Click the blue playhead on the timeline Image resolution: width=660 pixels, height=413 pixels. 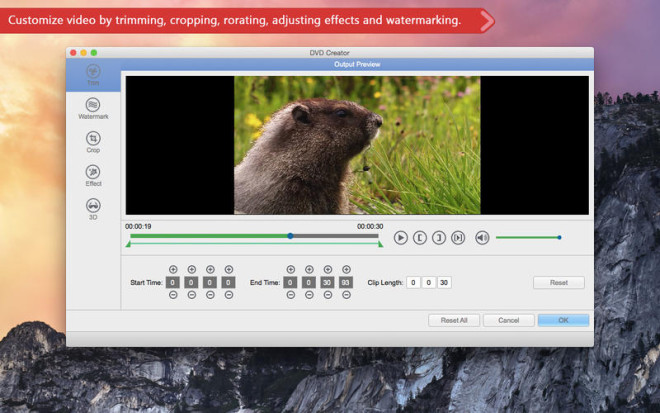coord(290,236)
